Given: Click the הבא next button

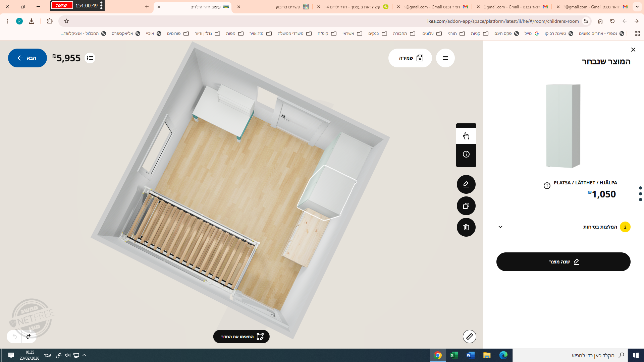Looking at the screenshot, I should [27, 58].
